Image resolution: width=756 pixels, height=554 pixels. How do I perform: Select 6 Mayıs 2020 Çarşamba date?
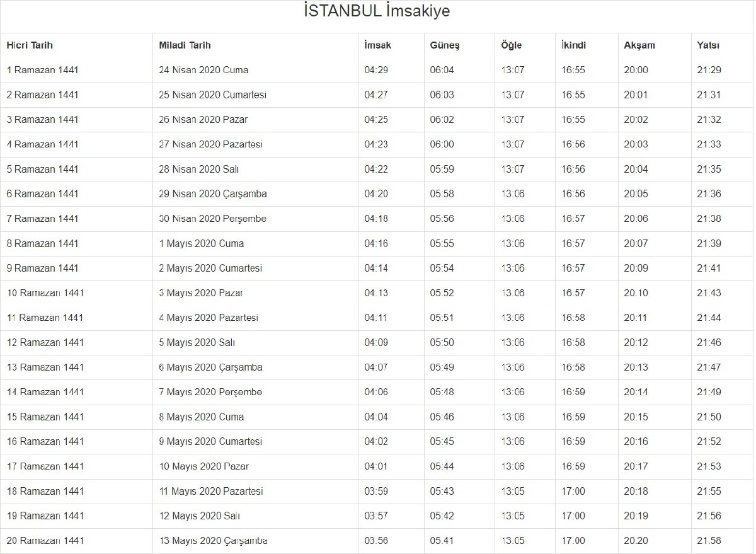tap(210, 367)
